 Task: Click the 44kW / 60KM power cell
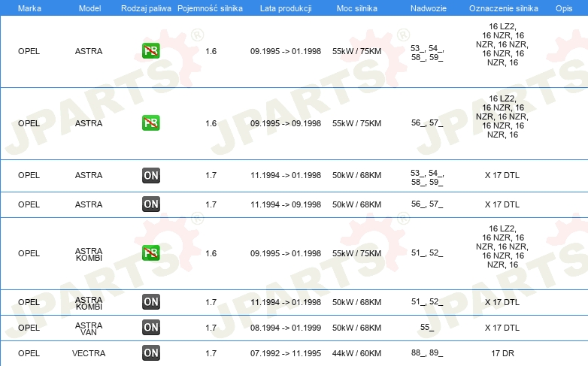356,353
